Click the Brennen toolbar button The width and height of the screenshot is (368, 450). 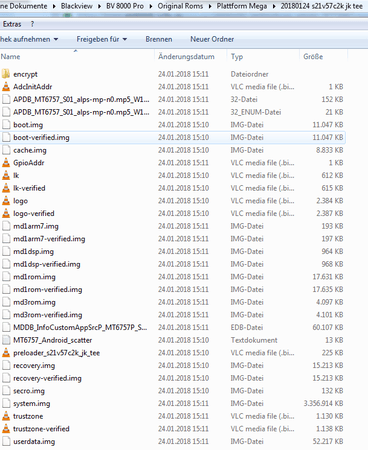(x=159, y=39)
